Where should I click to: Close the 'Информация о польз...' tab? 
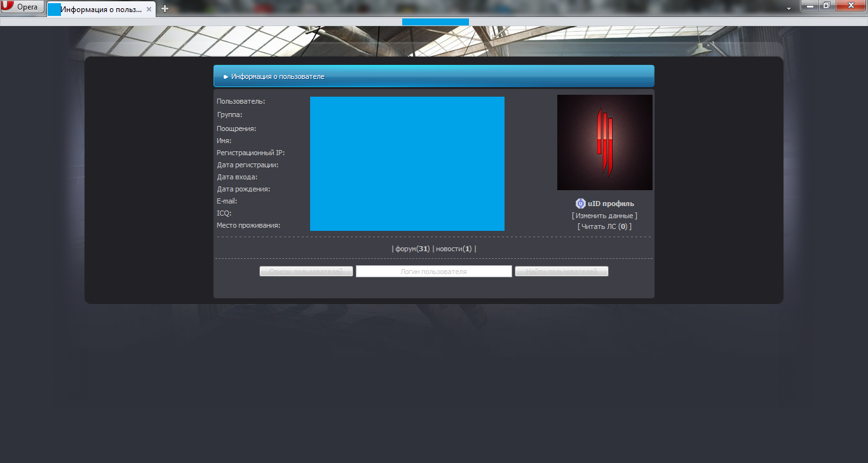(149, 10)
